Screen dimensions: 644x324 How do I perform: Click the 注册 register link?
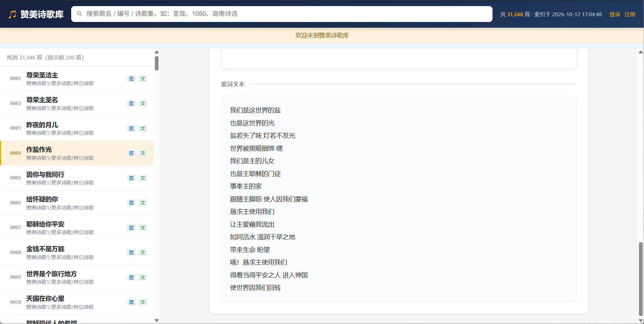click(630, 14)
